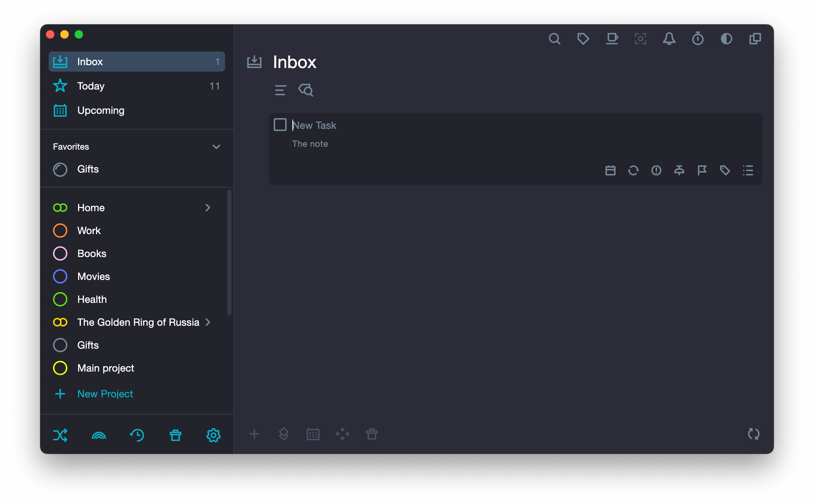Click the sidebar projects scrollbar
814x504 pixels.
point(229,253)
